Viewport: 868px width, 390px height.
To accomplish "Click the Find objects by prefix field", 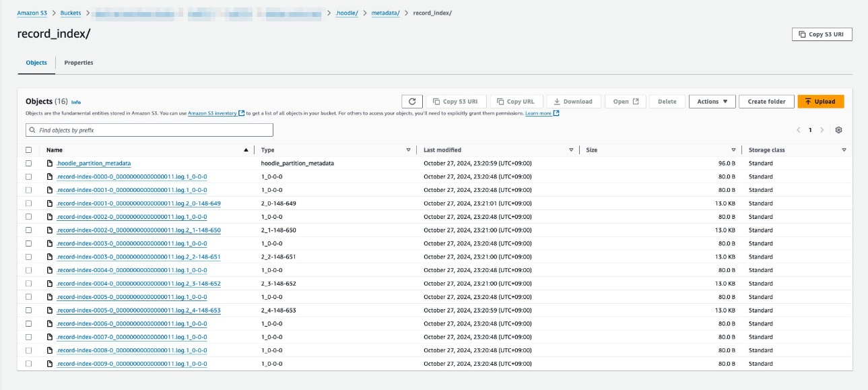I will [x=149, y=130].
